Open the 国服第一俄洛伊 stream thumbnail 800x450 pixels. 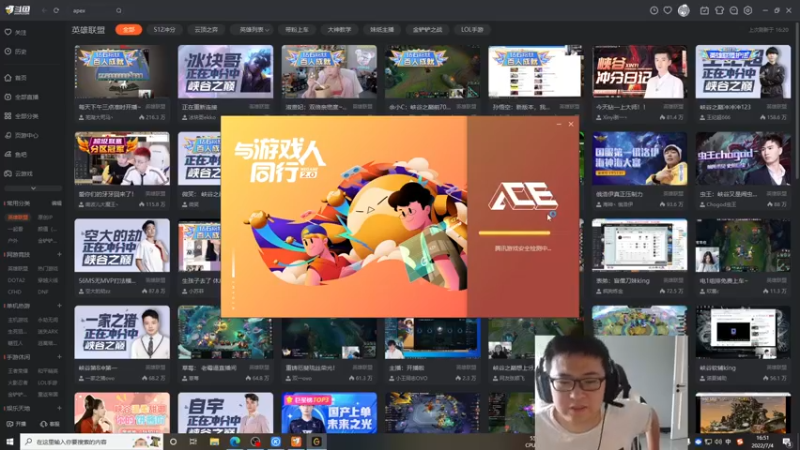point(639,158)
